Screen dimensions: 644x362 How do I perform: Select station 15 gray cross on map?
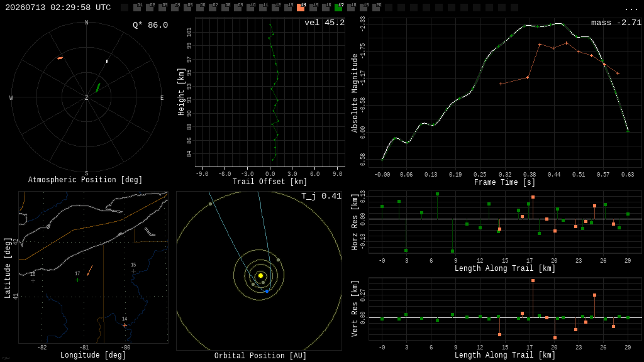tap(133, 271)
